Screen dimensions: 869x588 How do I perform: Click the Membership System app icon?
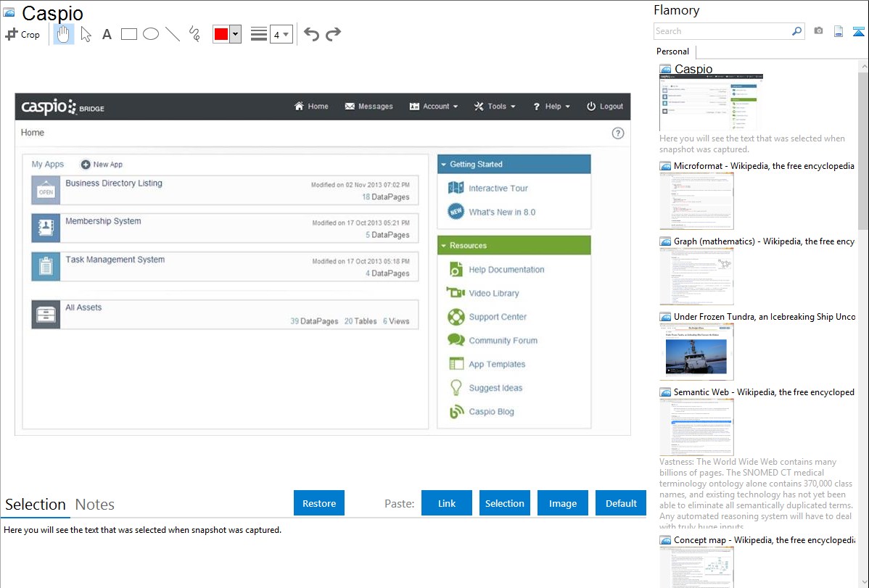(46, 228)
